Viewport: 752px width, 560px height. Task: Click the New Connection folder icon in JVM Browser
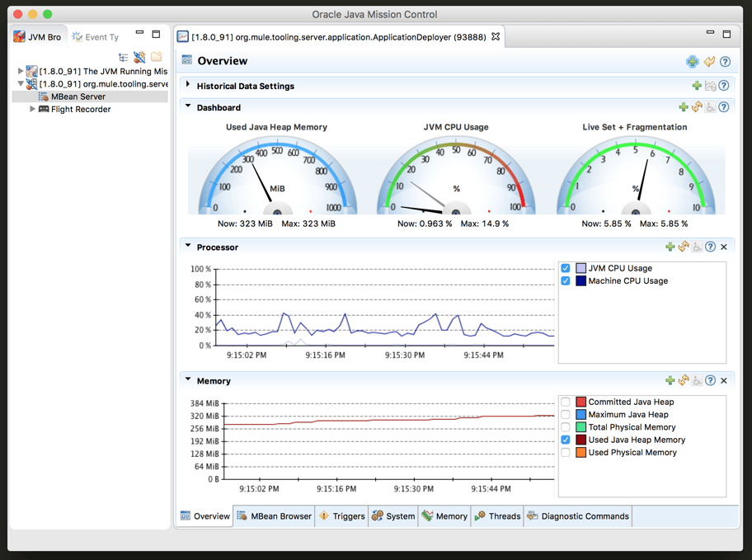coord(155,56)
